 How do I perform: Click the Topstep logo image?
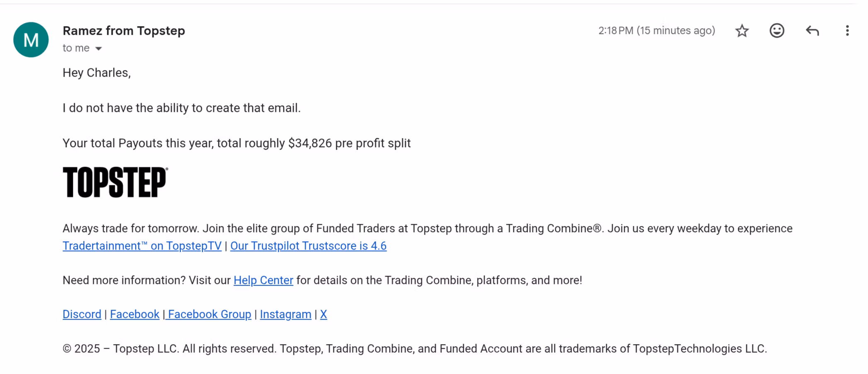115,182
